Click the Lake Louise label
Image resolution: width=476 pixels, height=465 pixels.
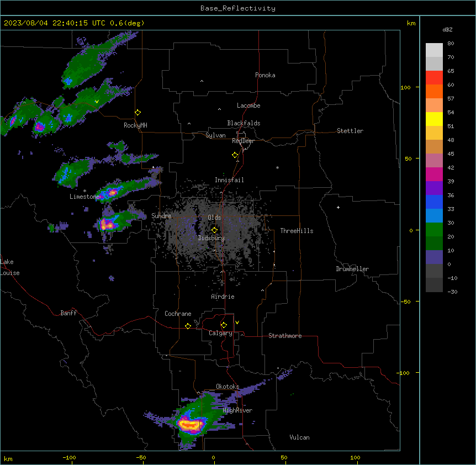(10, 267)
